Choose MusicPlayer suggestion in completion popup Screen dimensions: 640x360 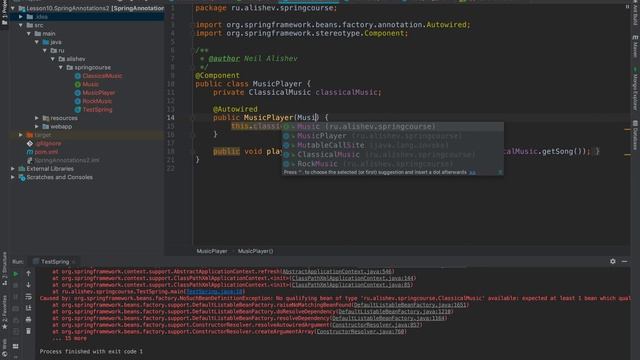coord(393,136)
